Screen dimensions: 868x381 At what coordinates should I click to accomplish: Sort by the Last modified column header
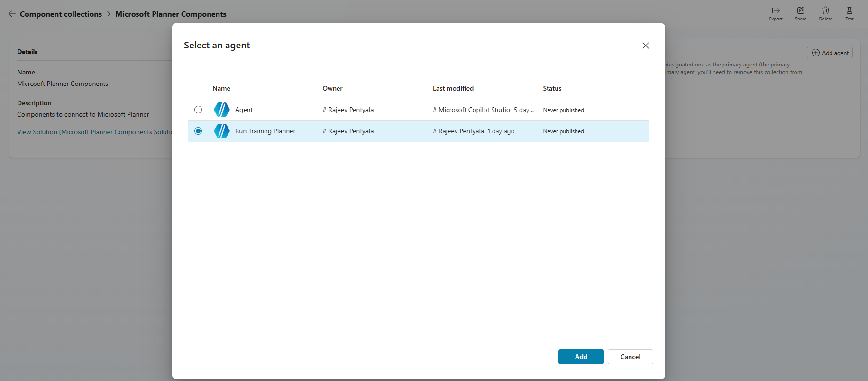pyautogui.click(x=453, y=88)
